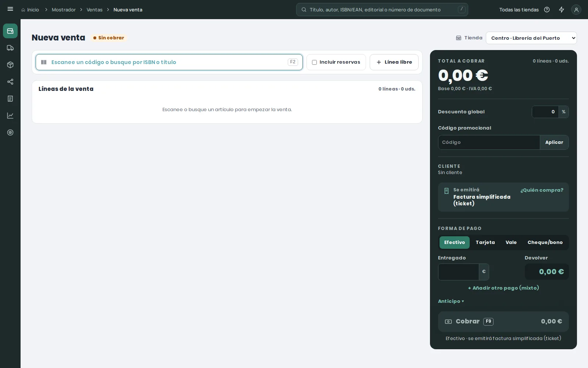The image size is (588, 368).
Task: Open the inventory box sidebar icon
Action: pyautogui.click(x=10, y=65)
